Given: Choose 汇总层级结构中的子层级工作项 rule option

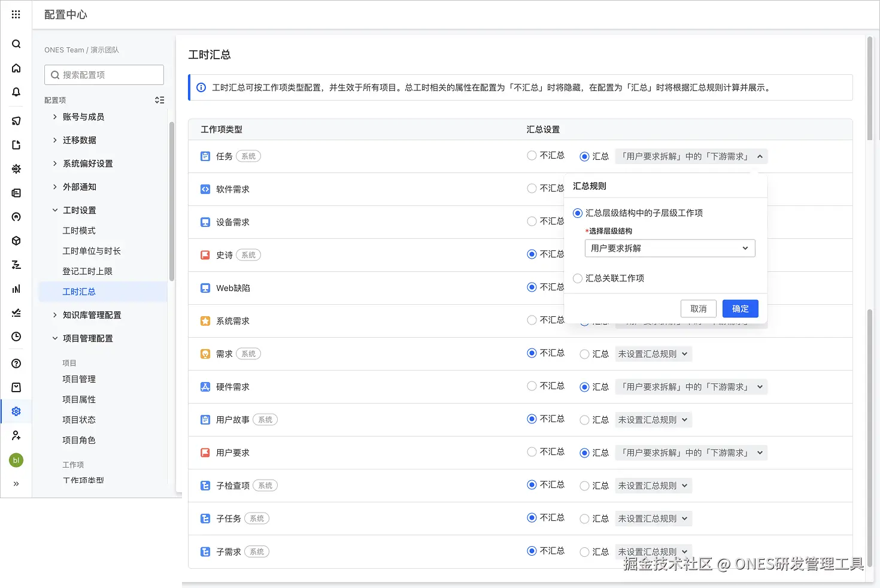Looking at the screenshot, I should (x=578, y=213).
